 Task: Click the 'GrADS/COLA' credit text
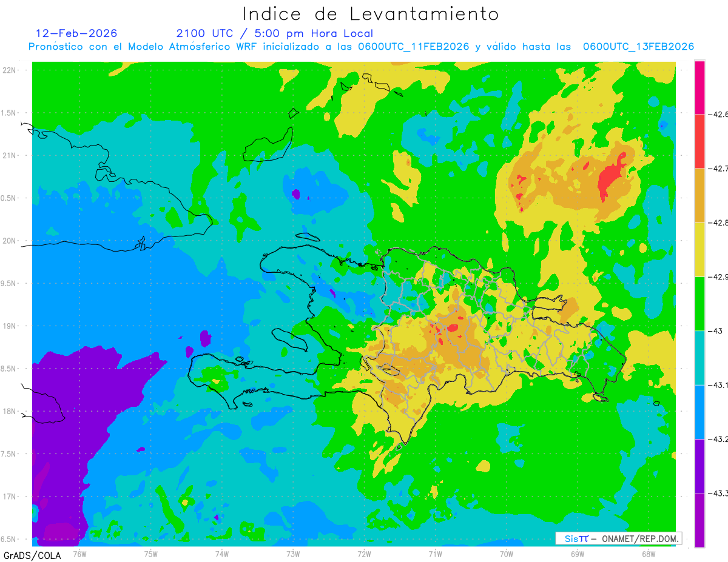tap(31, 555)
